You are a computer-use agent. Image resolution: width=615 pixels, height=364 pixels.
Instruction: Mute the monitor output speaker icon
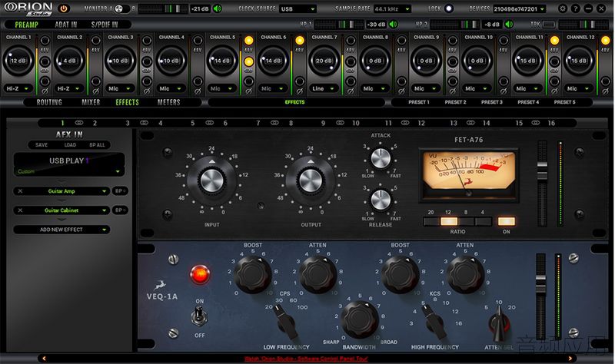coord(217,8)
